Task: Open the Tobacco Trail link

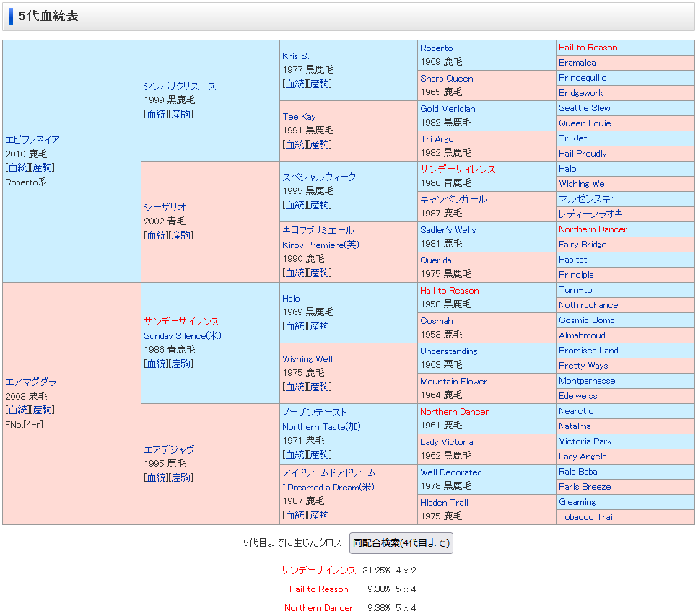Action: pos(586,516)
